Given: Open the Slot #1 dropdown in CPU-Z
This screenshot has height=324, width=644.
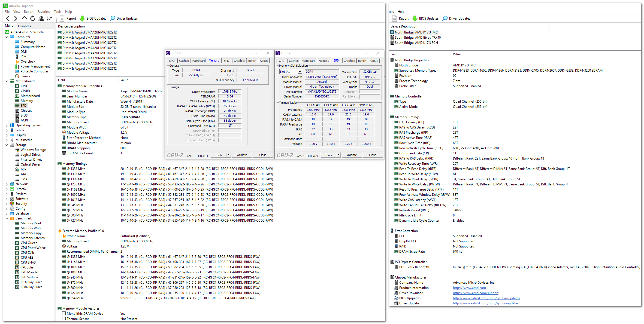Looking at the screenshot, I should (300, 72).
